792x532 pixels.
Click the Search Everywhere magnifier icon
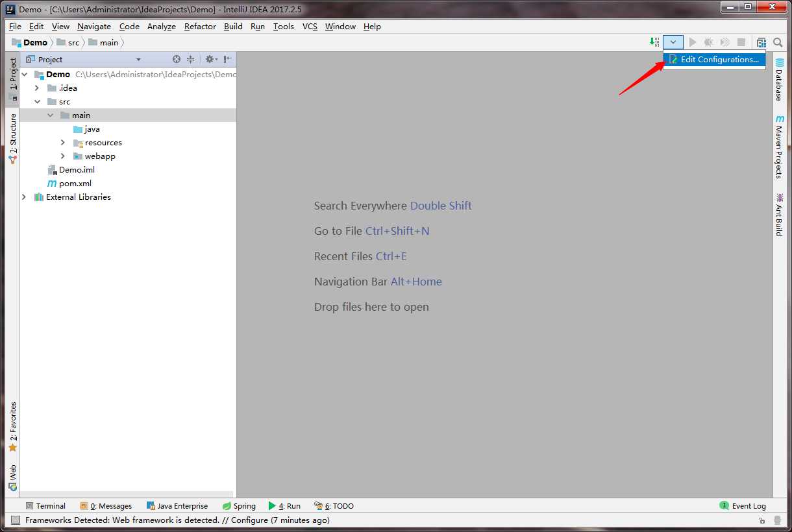point(778,42)
